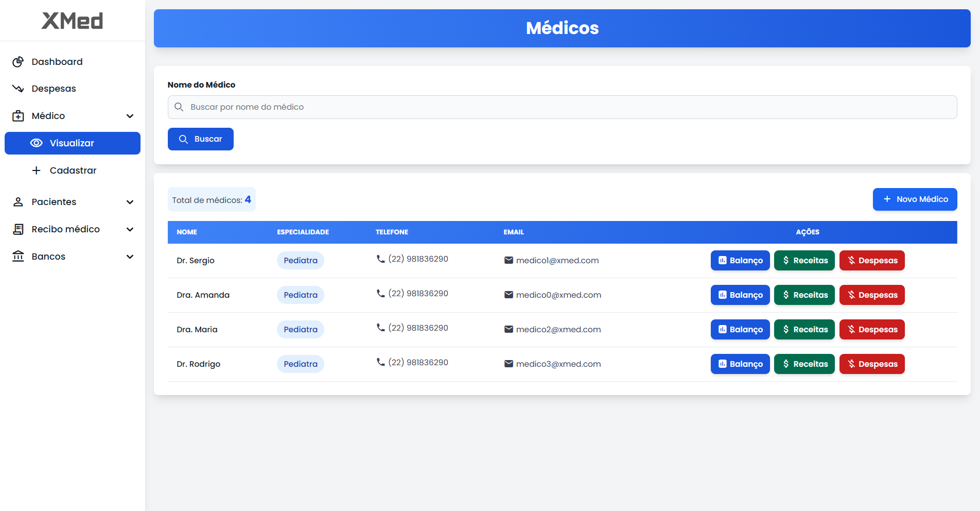Expand the Recibo médico chevron

pyautogui.click(x=130, y=229)
